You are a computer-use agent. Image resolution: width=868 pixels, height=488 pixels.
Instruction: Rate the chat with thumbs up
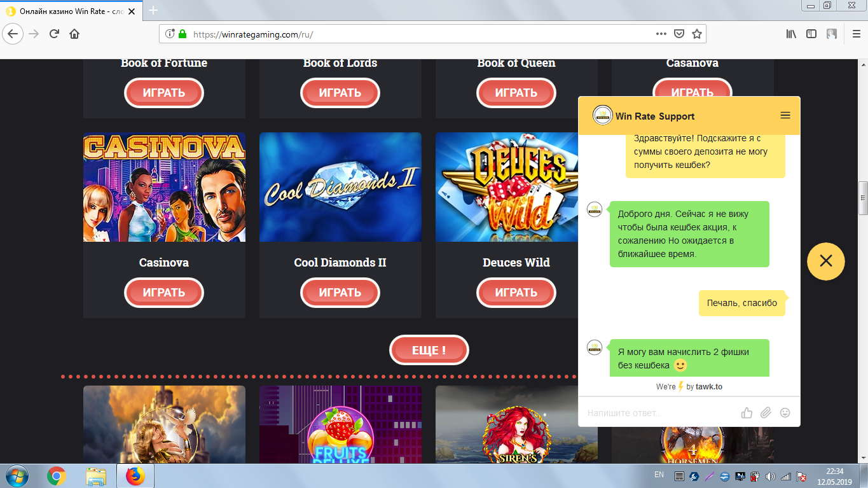click(747, 413)
